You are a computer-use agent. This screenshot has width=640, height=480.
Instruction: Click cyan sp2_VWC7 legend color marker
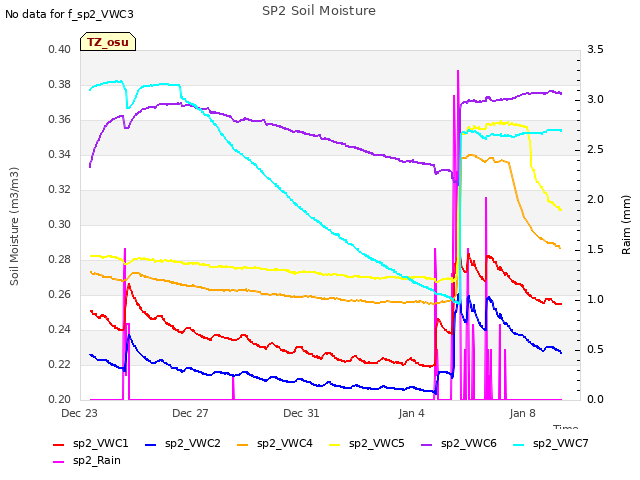pos(519,444)
